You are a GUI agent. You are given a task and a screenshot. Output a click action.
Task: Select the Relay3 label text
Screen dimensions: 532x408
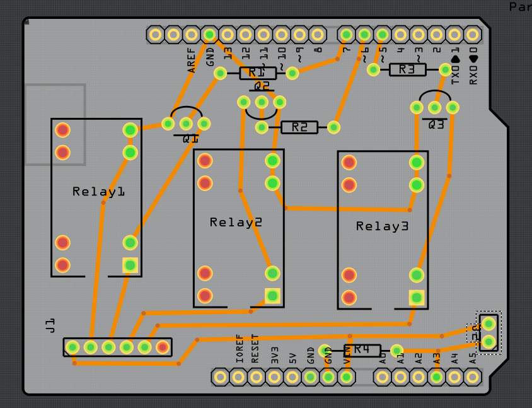(382, 226)
